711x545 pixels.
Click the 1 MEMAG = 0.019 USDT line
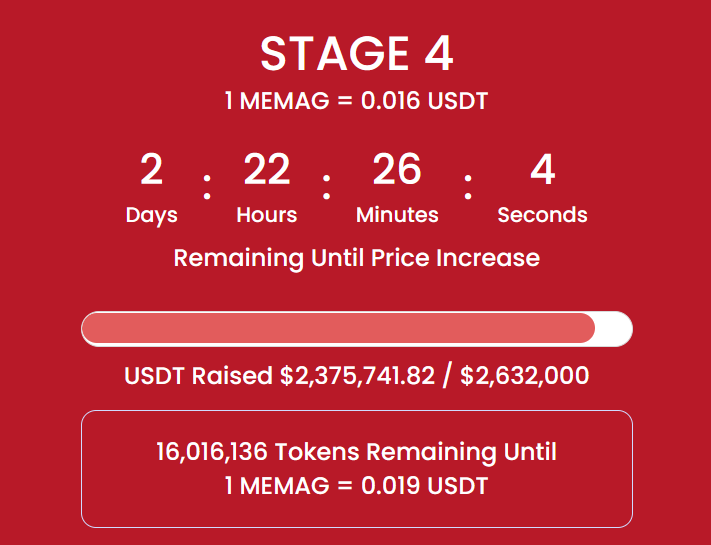click(356, 486)
